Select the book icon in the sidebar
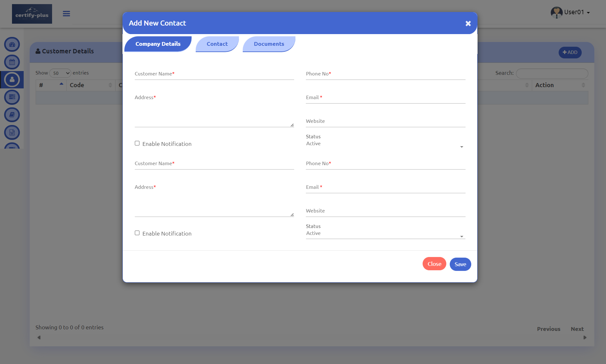Image resolution: width=606 pixels, height=364 pixels. click(12, 115)
